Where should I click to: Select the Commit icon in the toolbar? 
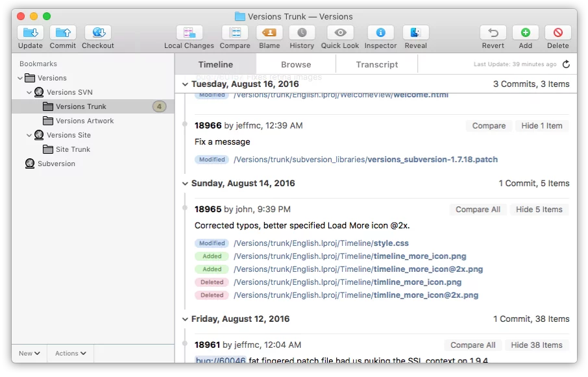(62, 32)
